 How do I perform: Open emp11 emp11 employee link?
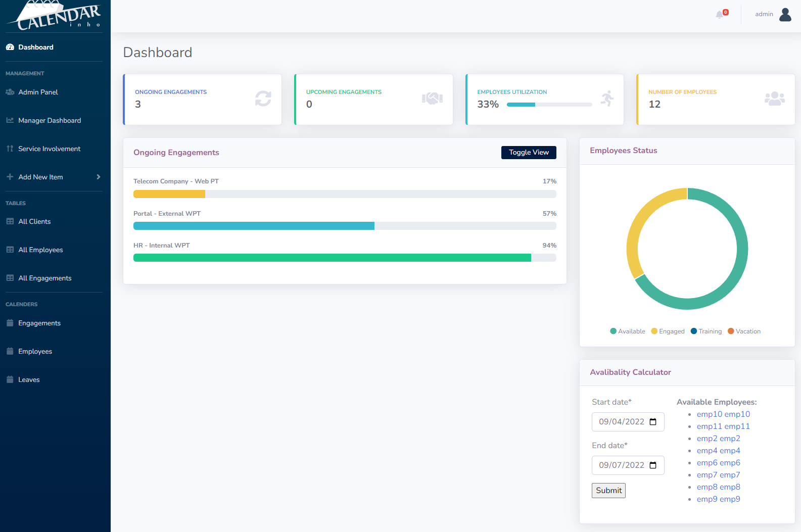click(x=723, y=426)
